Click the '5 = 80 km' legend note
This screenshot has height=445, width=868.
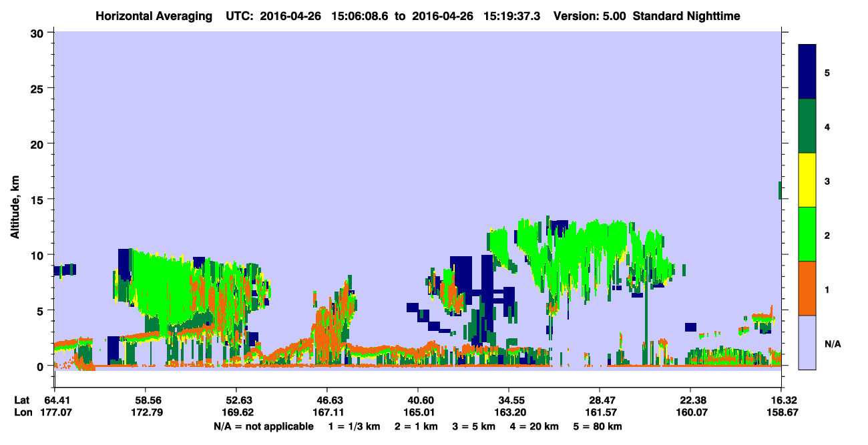click(x=598, y=426)
